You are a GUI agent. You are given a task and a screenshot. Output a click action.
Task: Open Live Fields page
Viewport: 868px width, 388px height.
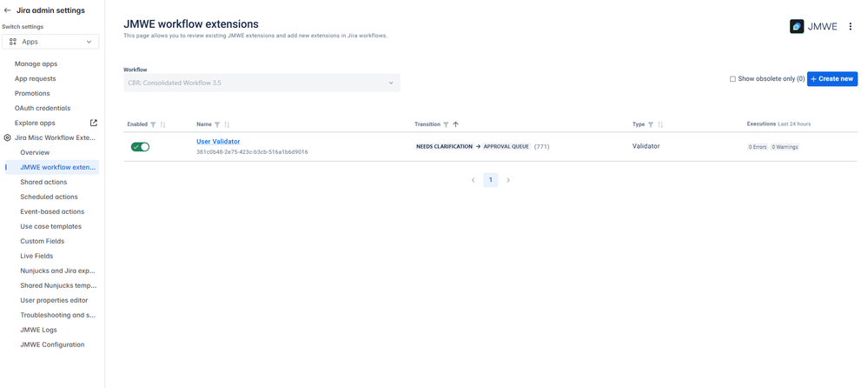[x=36, y=256]
